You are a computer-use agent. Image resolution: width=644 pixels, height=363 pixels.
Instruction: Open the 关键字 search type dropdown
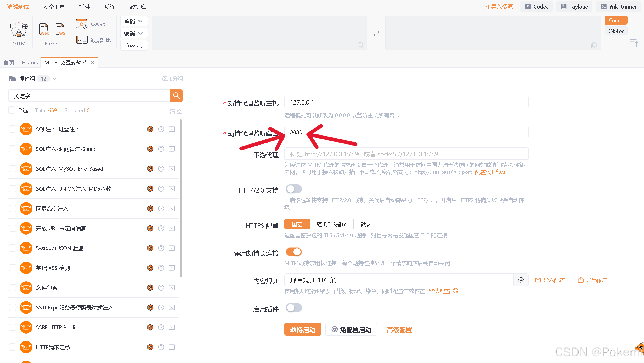click(x=27, y=96)
